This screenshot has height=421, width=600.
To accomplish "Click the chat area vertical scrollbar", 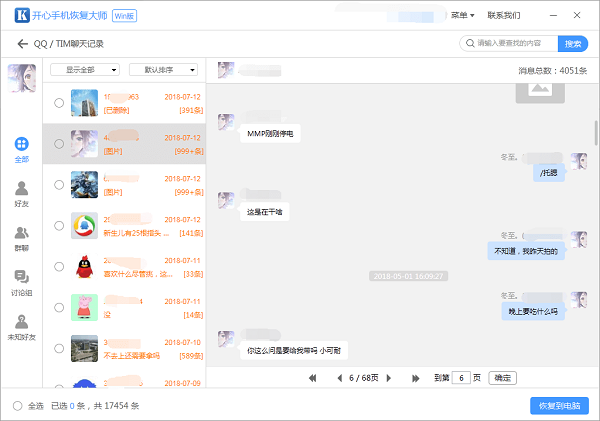I will coord(596,133).
